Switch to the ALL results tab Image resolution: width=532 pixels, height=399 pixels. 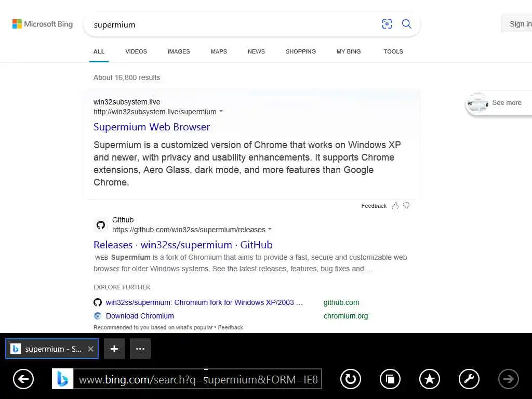(x=99, y=51)
